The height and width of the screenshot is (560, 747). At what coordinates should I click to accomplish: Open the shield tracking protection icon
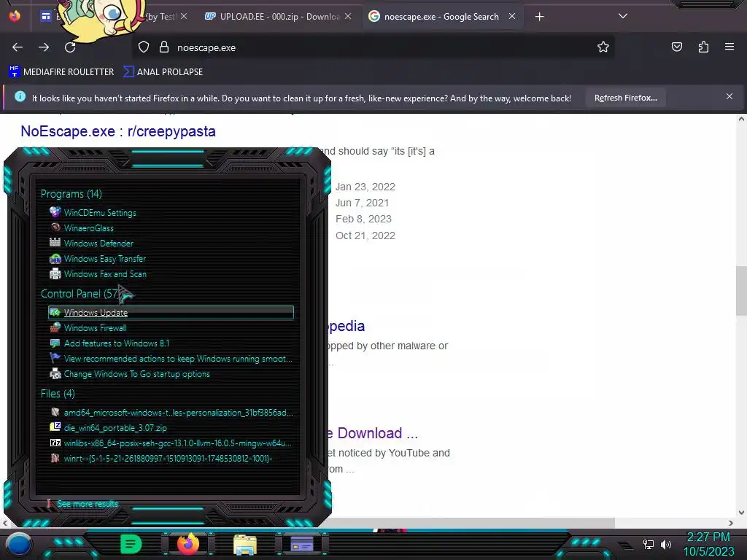coord(144,47)
